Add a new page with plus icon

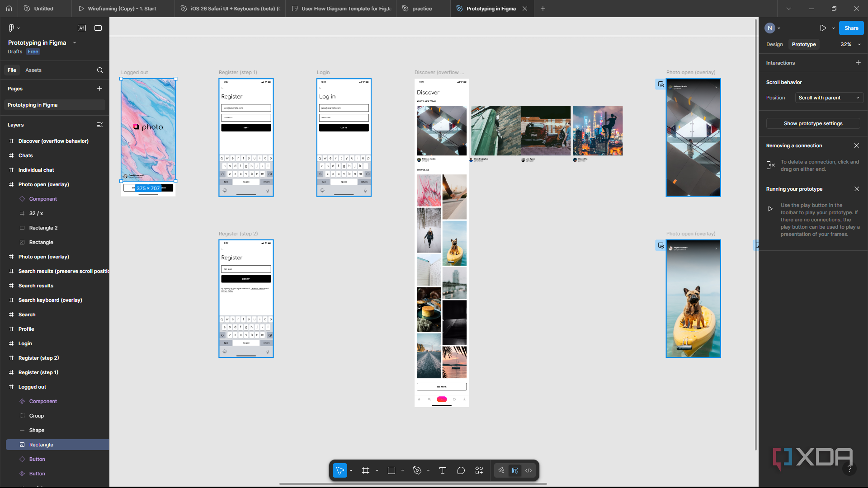click(99, 89)
